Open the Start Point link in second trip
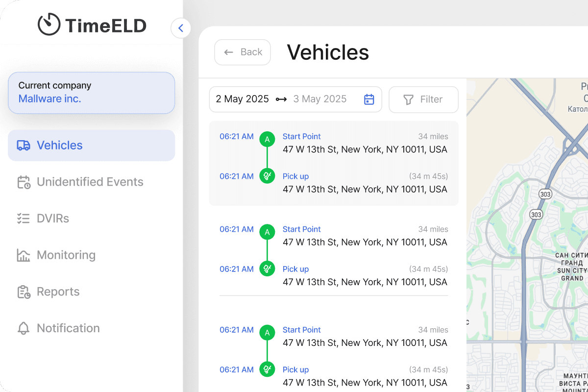 [301, 229]
